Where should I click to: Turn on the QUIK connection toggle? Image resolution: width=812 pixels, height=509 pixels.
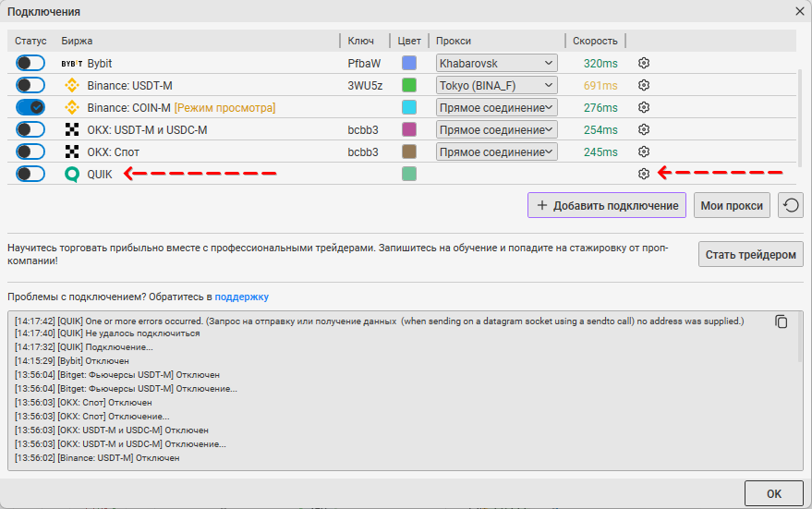pyautogui.click(x=30, y=174)
